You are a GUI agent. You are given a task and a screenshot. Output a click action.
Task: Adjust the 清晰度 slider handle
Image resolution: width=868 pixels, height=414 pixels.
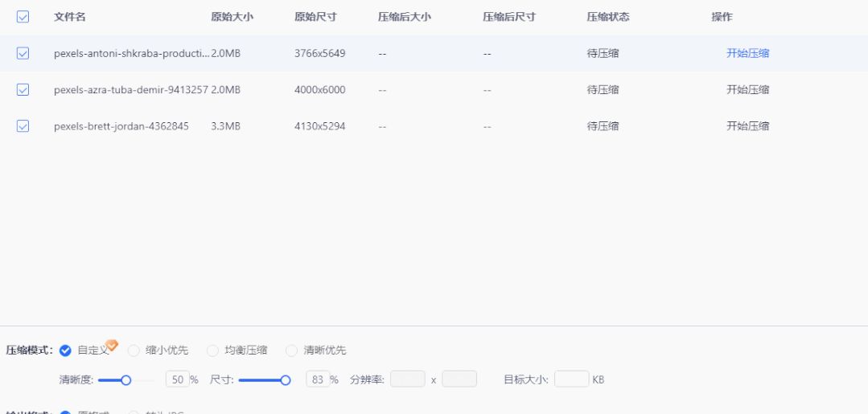(126, 380)
